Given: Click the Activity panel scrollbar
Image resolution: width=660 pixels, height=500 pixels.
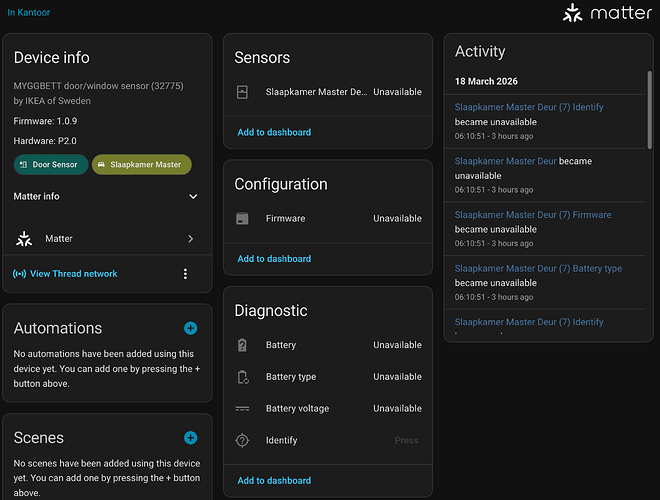Looking at the screenshot, I should point(649,110).
